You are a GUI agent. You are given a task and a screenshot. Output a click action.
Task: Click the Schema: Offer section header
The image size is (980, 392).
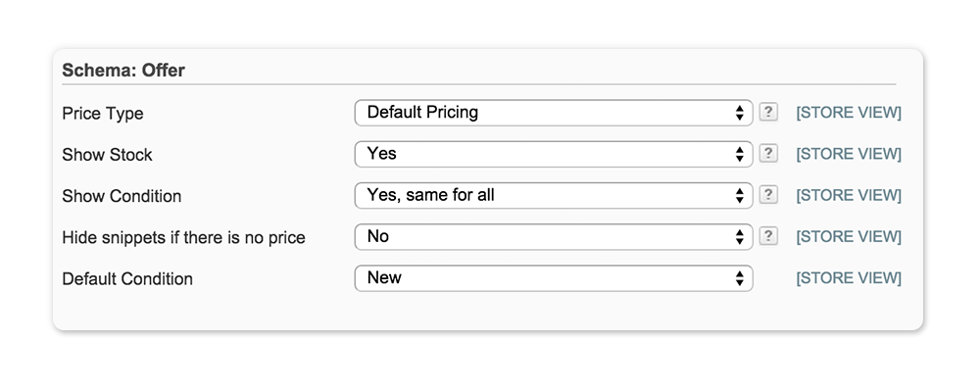coord(123,71)
